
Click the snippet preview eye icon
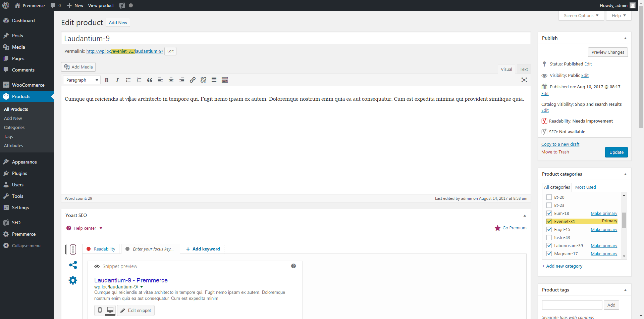pyautogui.click(x=97, y=266)
